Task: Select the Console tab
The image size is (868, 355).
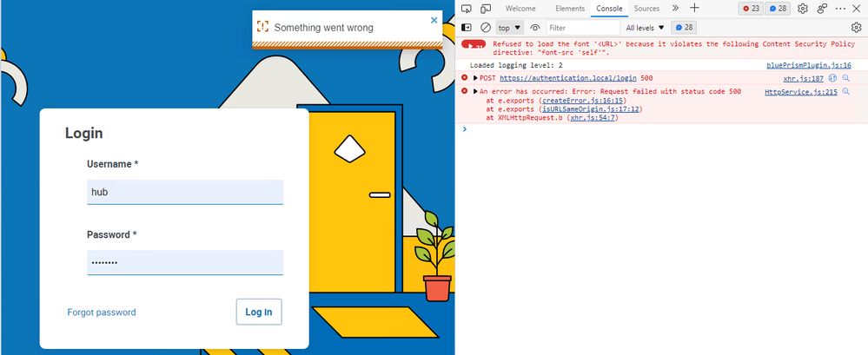Action: [609, 9]
